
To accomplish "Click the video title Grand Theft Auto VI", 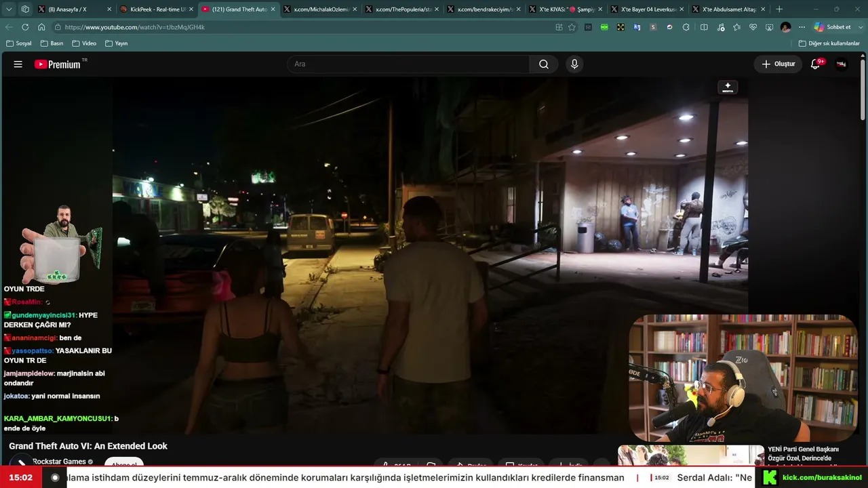I will click(x=88, y=446).
